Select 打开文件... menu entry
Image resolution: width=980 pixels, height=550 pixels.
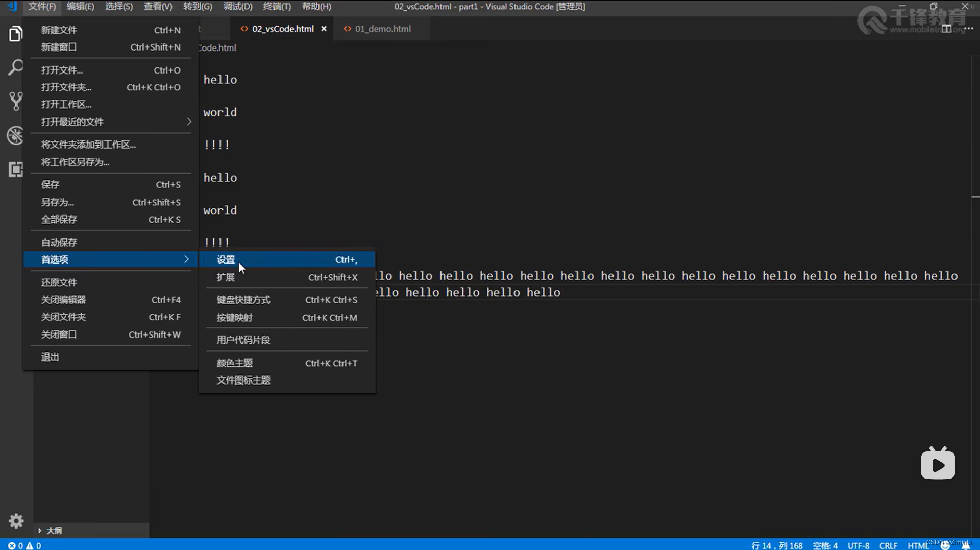point(111,70)
